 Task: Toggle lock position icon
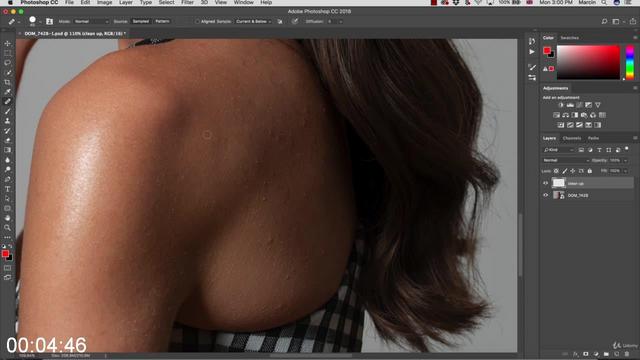573,171
